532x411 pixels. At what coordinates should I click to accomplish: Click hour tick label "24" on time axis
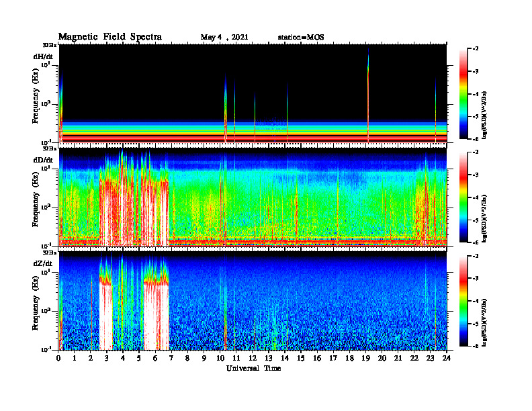(x=447, y=358)
